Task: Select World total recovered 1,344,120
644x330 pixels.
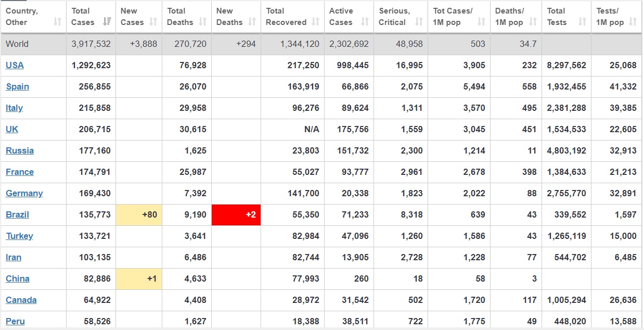Action: (300, 44)
